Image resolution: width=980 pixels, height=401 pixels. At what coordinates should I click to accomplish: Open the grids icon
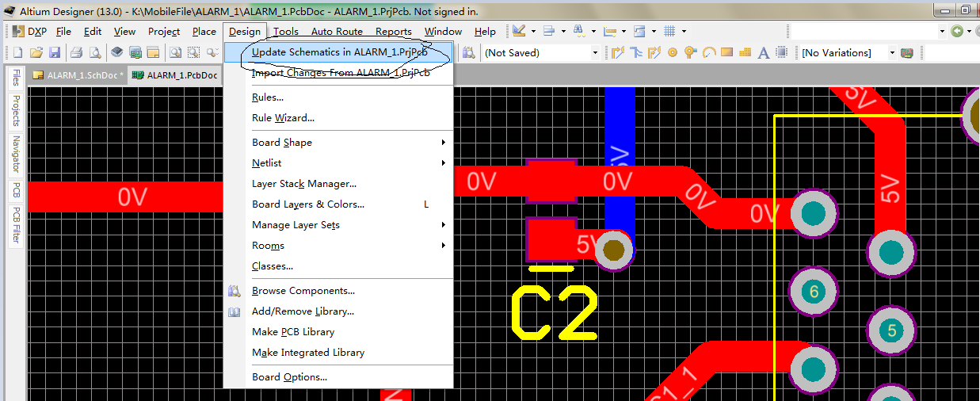(669, 31)
